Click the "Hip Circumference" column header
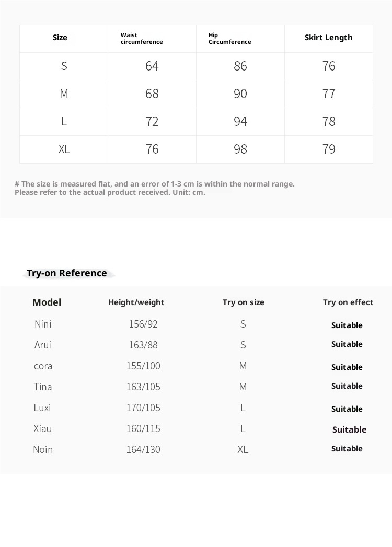The image size is (392, 547). [230, 39]
